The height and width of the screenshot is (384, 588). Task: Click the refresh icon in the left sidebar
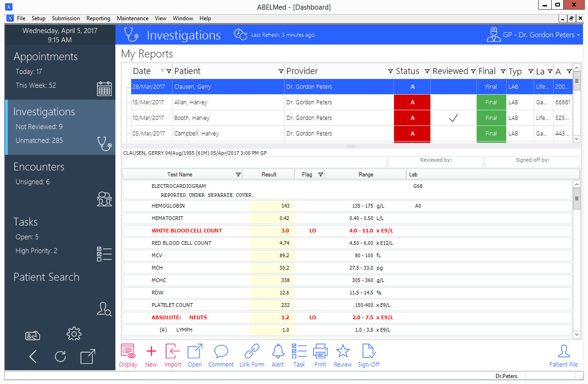coord(60,356)
